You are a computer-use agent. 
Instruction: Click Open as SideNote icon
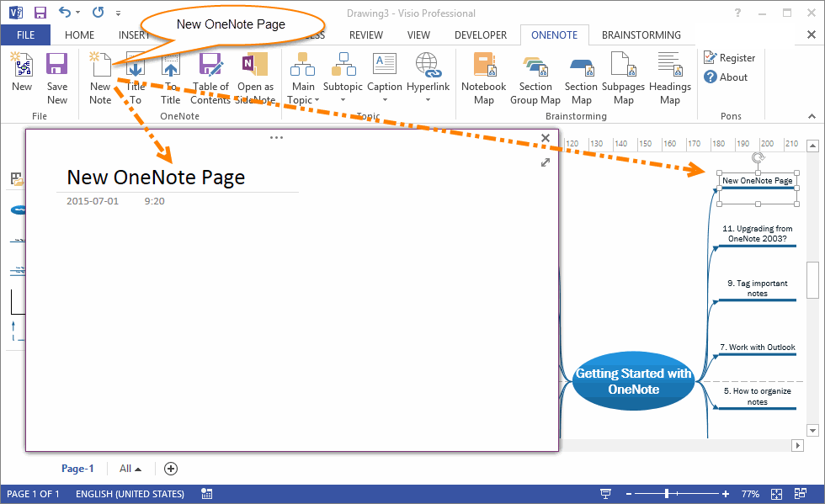coord(255,64)
